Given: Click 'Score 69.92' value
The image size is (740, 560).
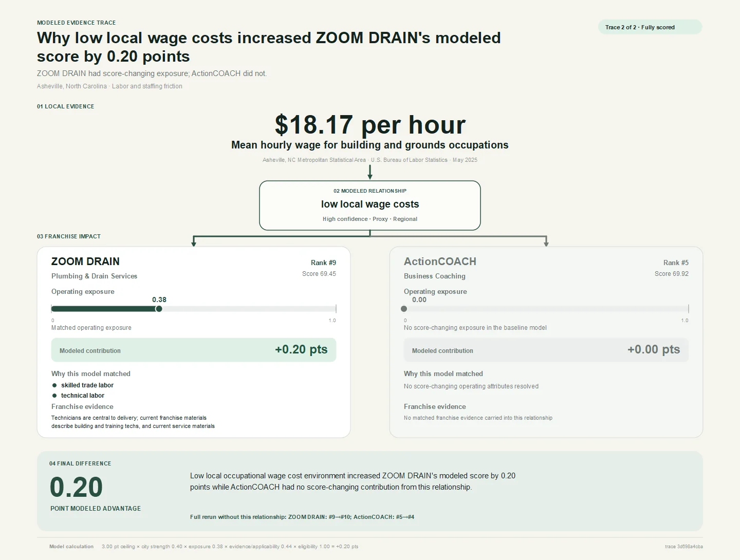Looking at the screenshot, I should (672, 274).
